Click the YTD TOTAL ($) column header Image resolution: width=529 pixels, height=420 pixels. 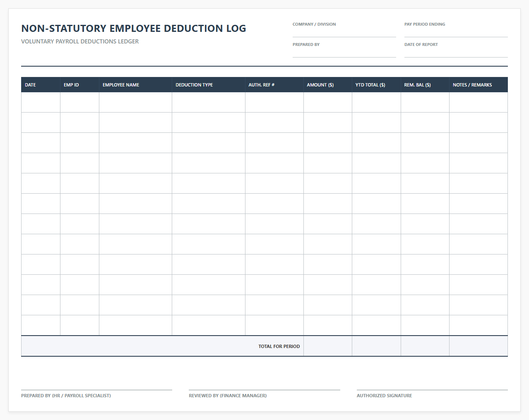(376, 85)
